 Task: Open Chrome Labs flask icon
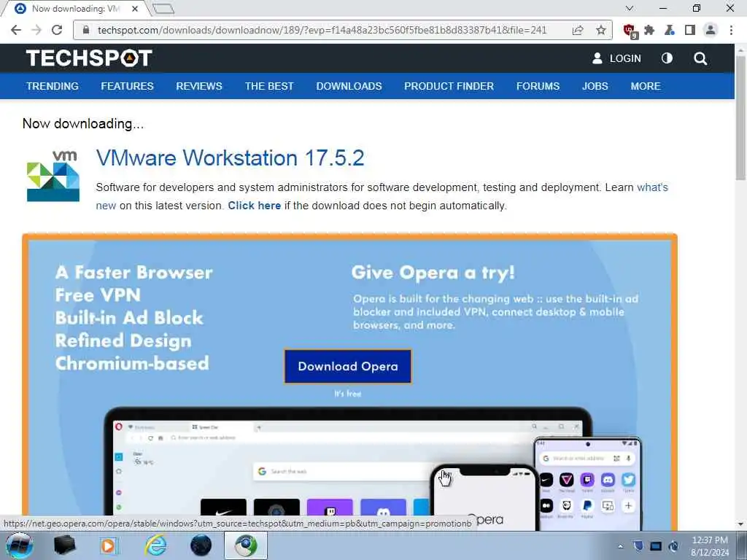670,30
